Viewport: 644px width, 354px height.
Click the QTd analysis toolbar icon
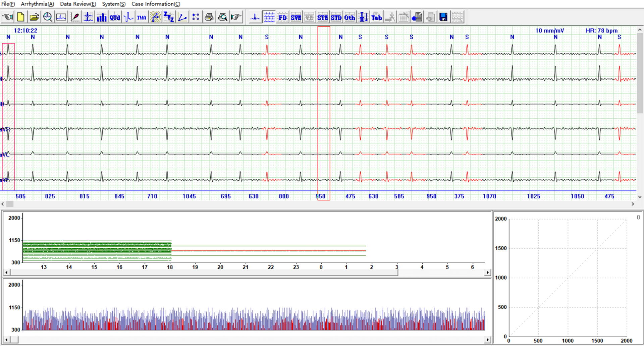[x=115, y=17]
